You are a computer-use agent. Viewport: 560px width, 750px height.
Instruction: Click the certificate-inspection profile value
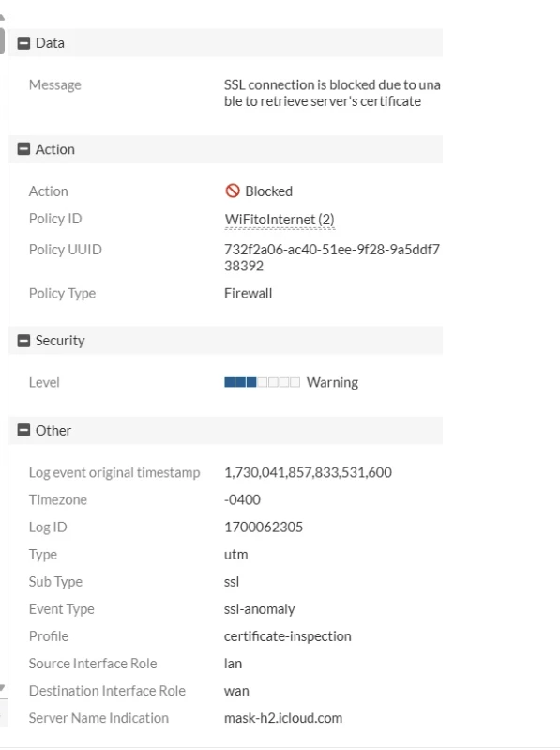[287, 636]
